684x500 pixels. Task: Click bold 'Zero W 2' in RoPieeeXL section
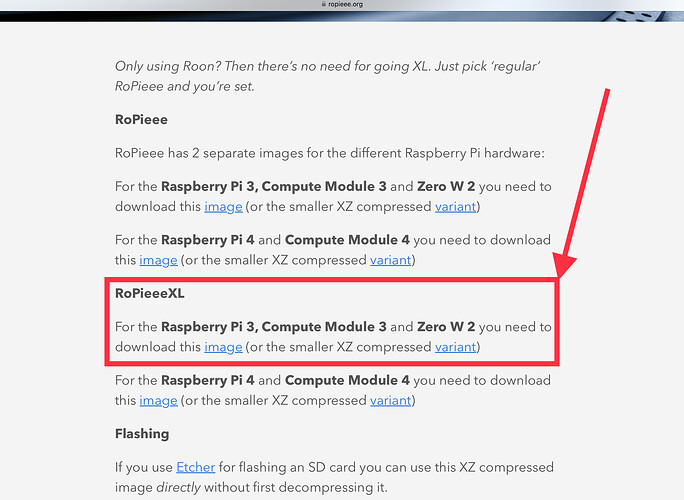446,327
